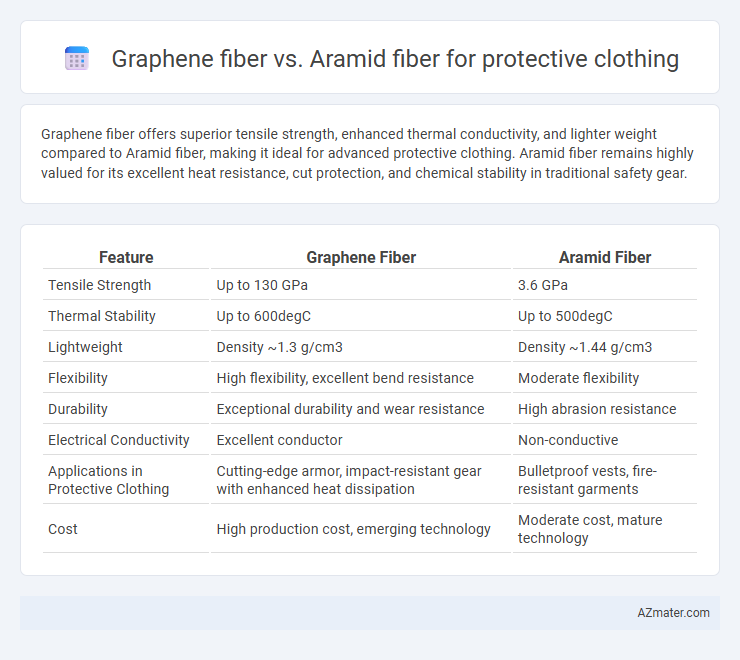Click the 'High abrasion resistance' cell
This screenshot has height=660, width=740.
[597, 409]
